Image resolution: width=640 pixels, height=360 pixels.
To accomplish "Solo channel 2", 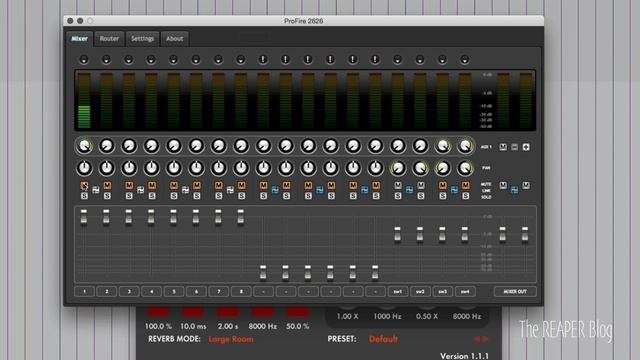I will [107, 196].
